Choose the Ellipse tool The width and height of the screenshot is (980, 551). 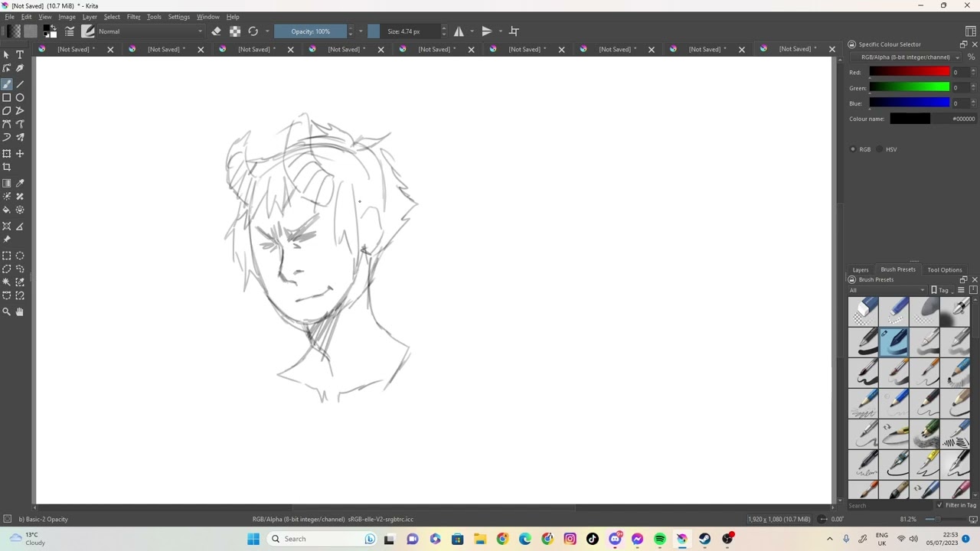(x=20, y=98)
